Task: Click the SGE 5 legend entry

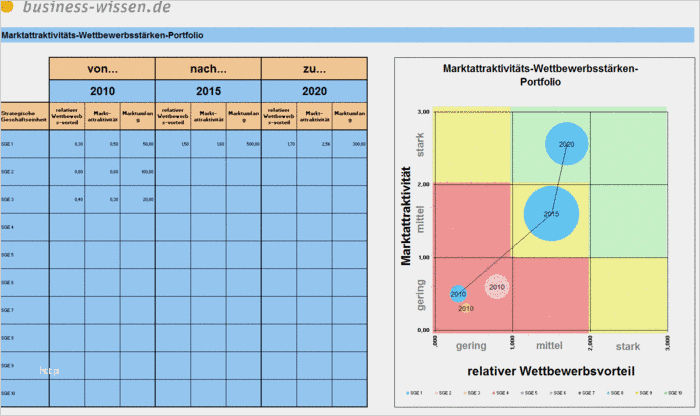Action: pos(529,393)
